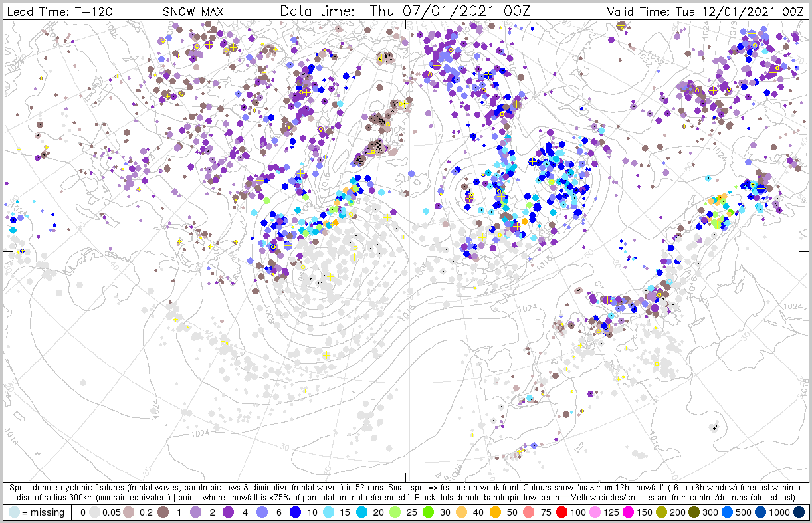Click "Valid Time: Tue 12/01/2021 00Z" text
Screen dimensions: 812x523
click(706, 11)
